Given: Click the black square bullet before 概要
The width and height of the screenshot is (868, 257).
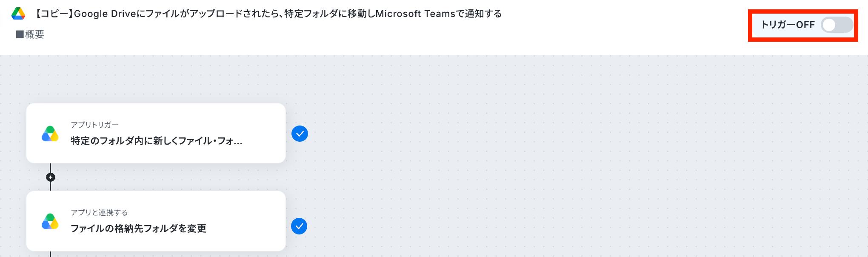Looking at the screenshot, I should (x=20, y=34).
